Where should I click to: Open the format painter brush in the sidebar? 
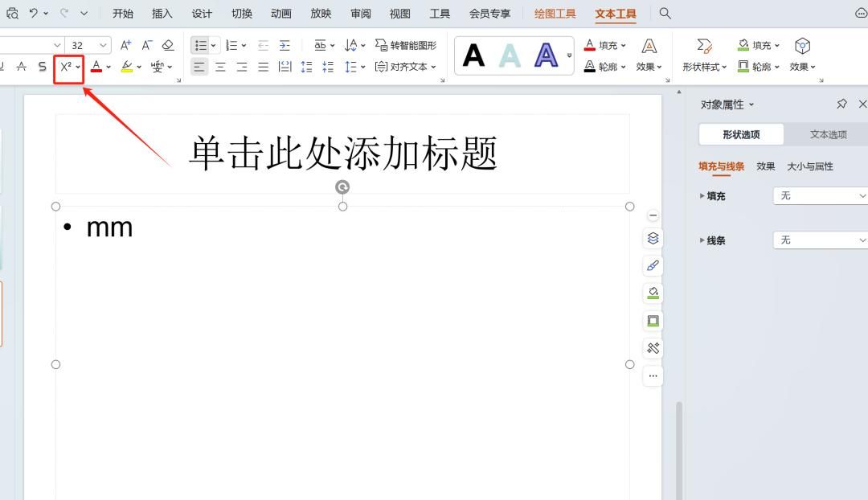[652, 266]
